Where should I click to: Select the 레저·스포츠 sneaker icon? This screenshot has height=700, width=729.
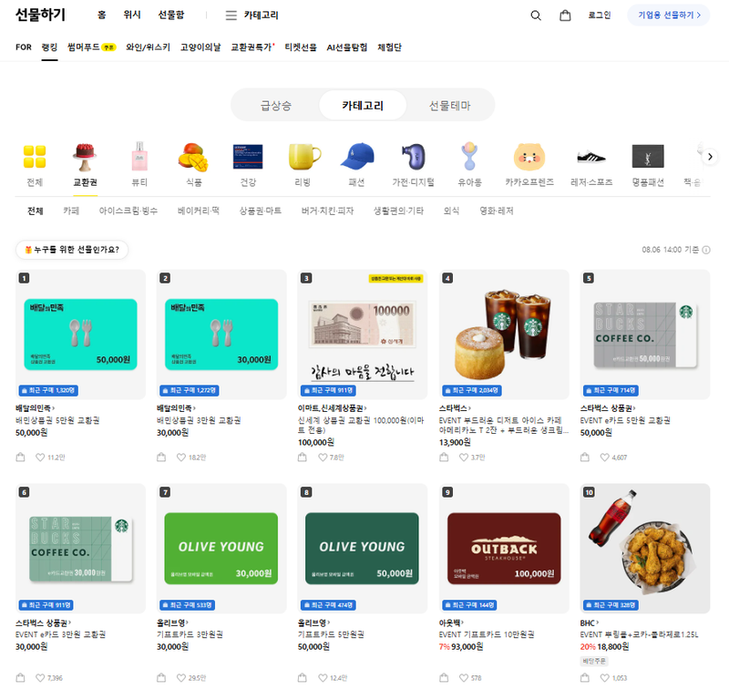[591, 157]
